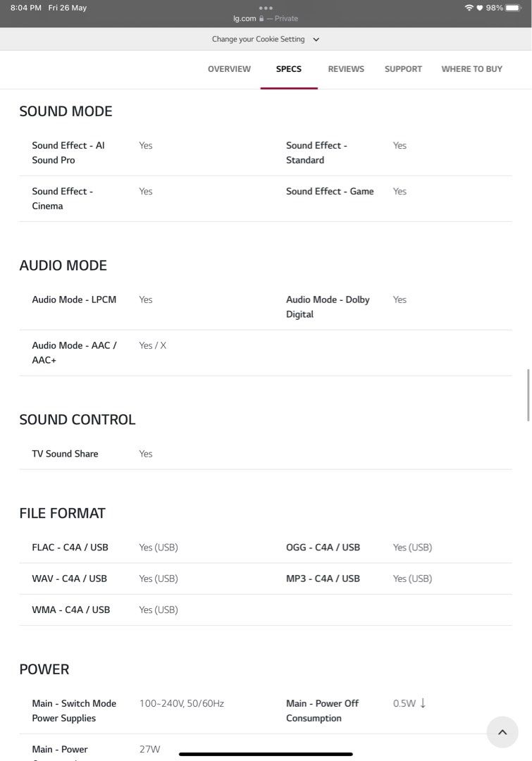
Task: Select the Specs tab
Action: click(x=289, y=69)
